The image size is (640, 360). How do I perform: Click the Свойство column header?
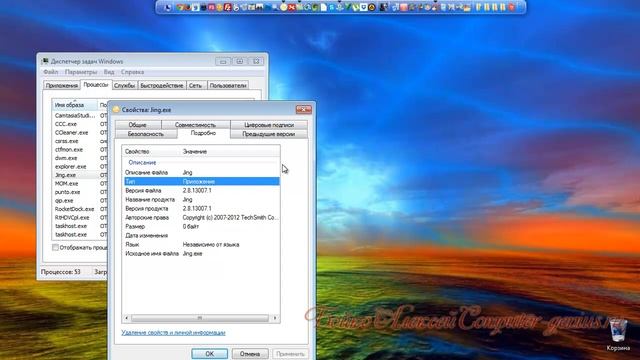pyautogui.click(x=152, y=151)
